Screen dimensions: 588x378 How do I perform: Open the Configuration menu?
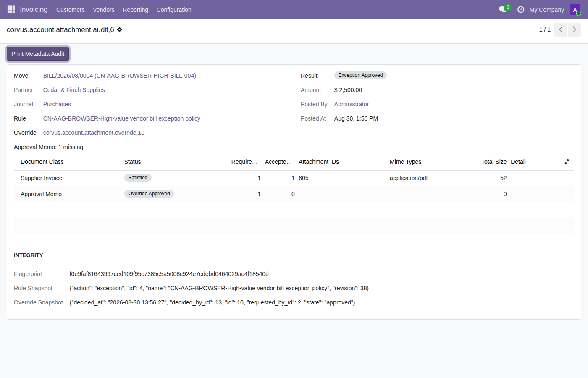(x=174, y=10)
